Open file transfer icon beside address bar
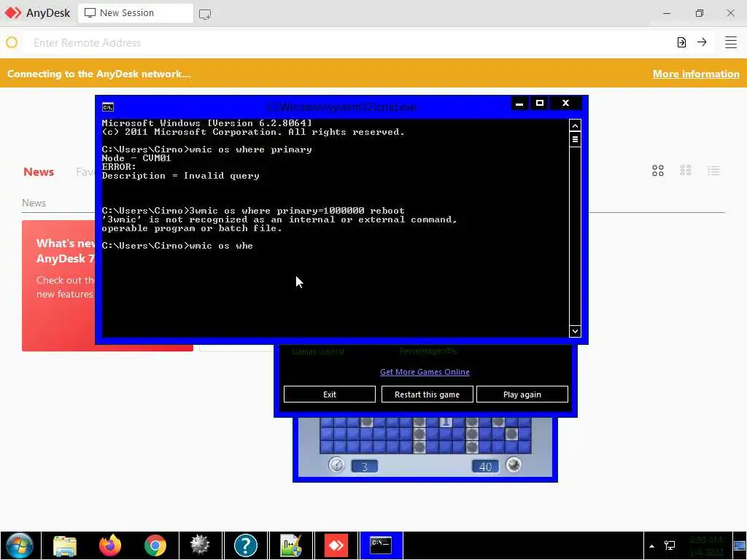The image size is (747, 560). point(682,42)
